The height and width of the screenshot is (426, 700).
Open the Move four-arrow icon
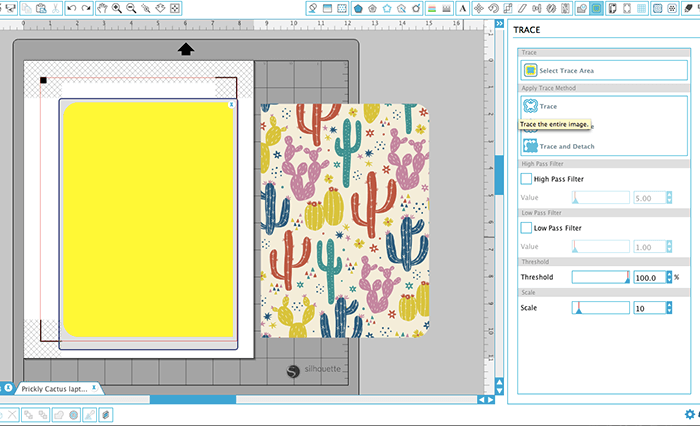[x=479, y=8]
